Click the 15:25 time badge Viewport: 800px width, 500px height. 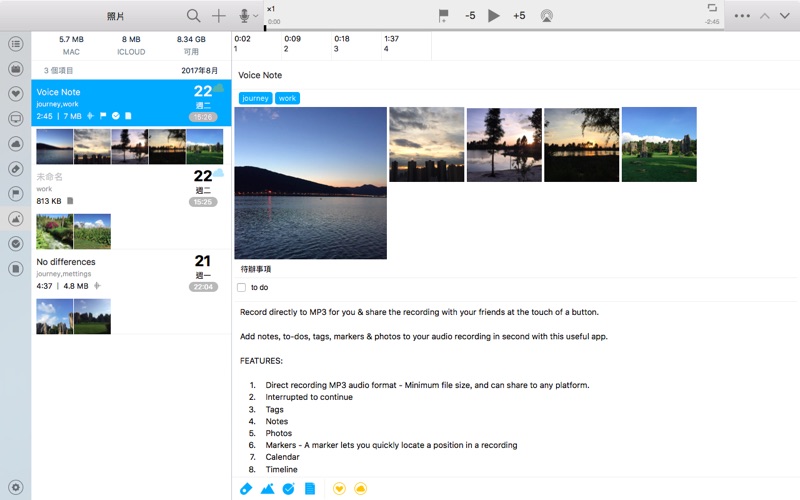tap(203, 202)
